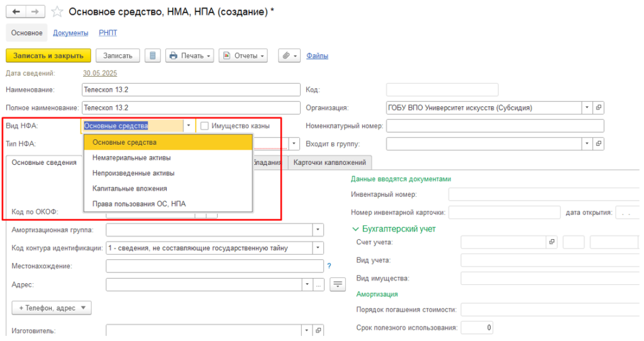
Task: Collapse the Бухгалтерский учет section
Action: click(356, 229)
